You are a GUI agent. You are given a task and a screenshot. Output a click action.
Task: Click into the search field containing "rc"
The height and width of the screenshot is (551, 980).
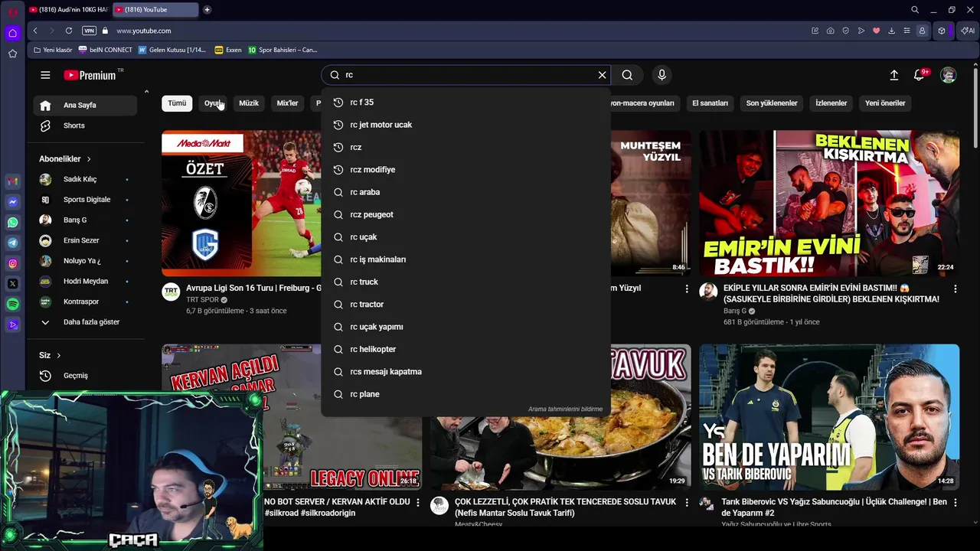(x=465, y=75)
